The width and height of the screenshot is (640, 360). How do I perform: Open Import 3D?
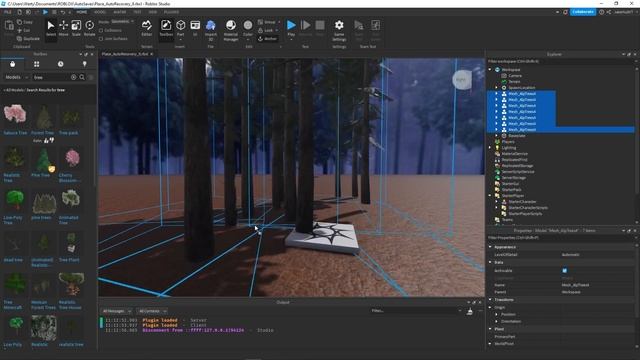(x=211, y=30)
